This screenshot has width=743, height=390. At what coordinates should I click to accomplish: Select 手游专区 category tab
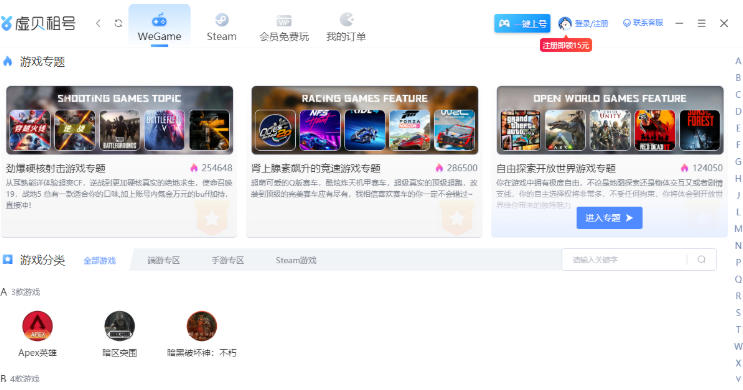coord(227,260)
